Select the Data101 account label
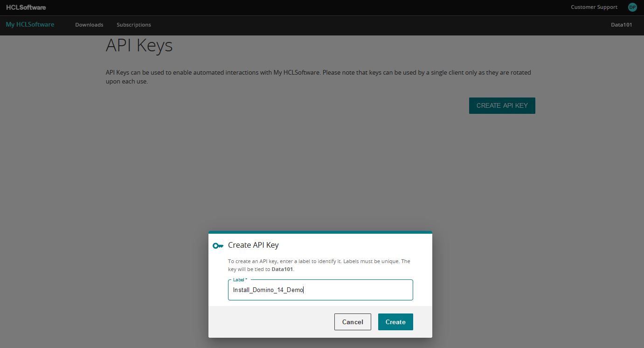Viewport: 644px width, 348px height. (621, 25)
